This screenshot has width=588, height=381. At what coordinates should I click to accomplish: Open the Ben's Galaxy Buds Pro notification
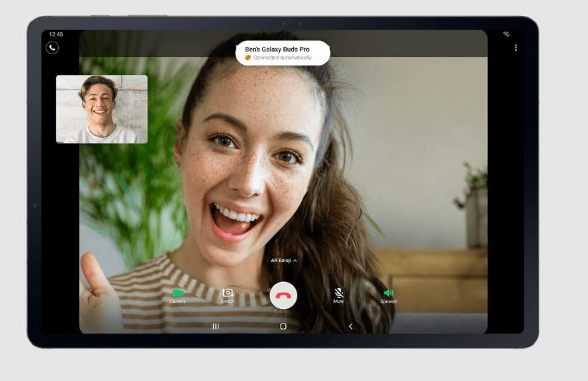click(x=283, y=53)
